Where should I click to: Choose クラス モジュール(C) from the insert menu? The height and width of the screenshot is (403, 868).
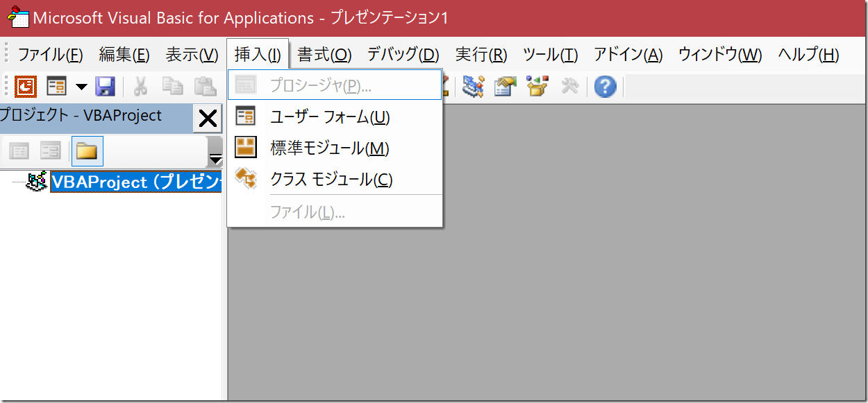point(335,179)
